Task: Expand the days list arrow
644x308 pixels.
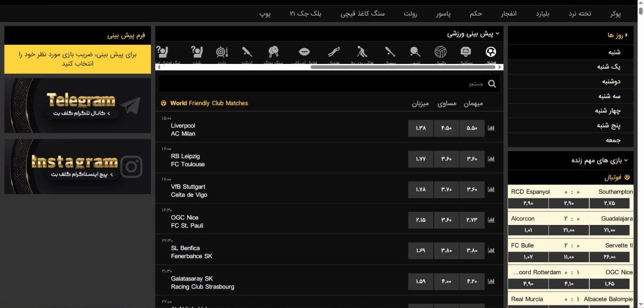Action: click(626, 35)
